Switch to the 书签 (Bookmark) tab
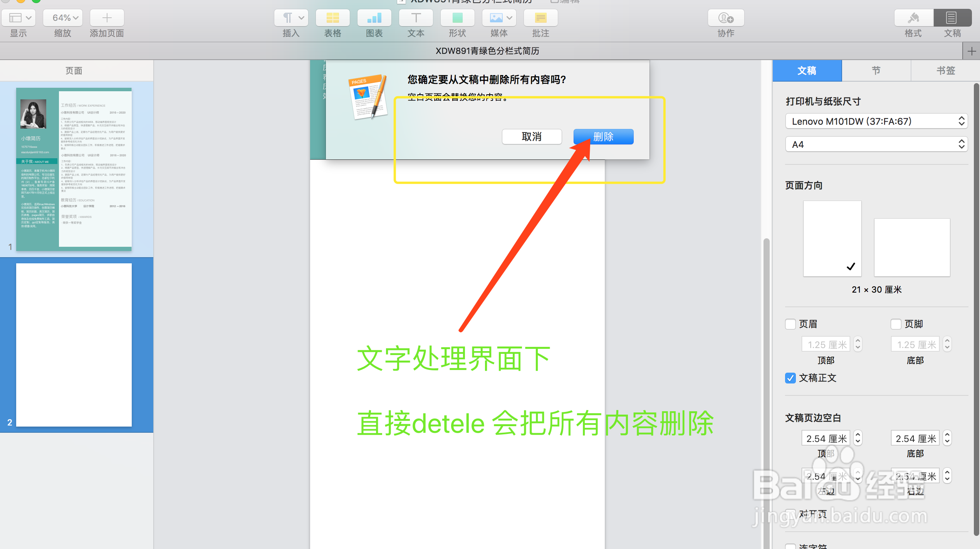This screenshot has height=549, width=980. (x=945, y=70)
